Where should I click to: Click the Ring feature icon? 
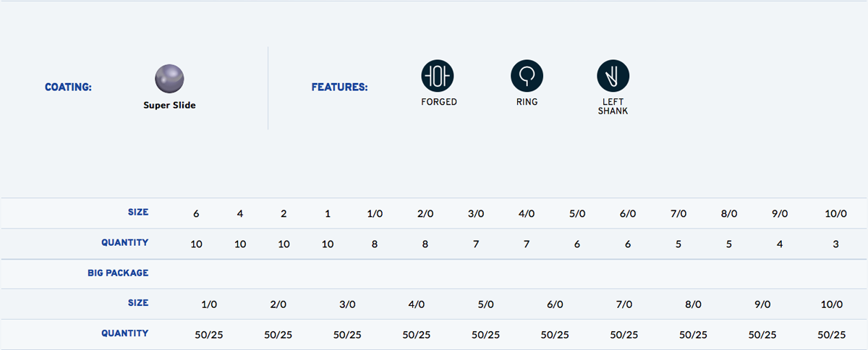pyautogui.click(x=527, y=75)
